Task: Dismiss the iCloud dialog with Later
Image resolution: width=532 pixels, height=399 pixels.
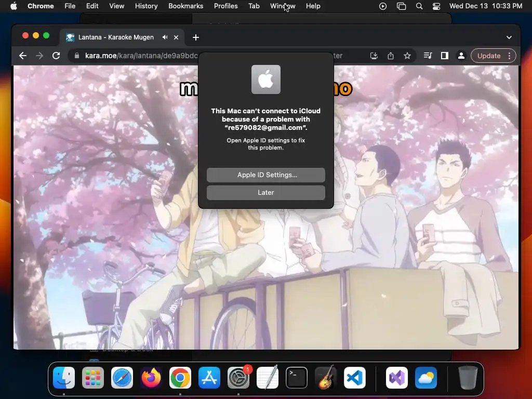Action: point(265,192)
